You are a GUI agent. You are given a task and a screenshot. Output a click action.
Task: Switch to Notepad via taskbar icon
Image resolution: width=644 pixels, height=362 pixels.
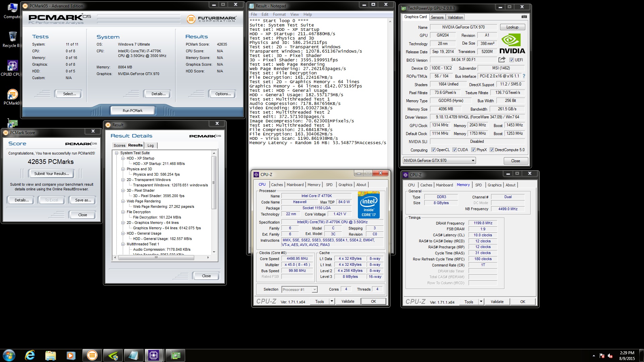click(133, 355)
